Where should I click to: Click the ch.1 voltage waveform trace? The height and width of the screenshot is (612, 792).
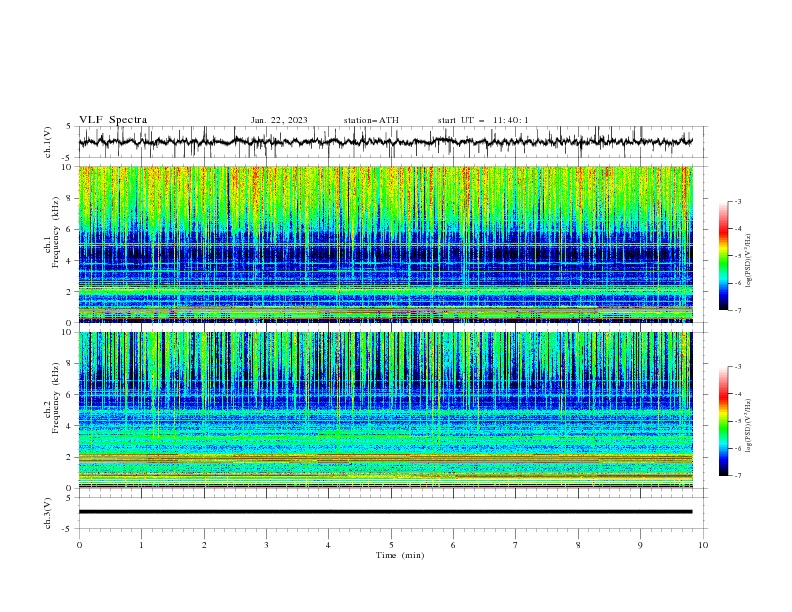(x=385, y=142)
